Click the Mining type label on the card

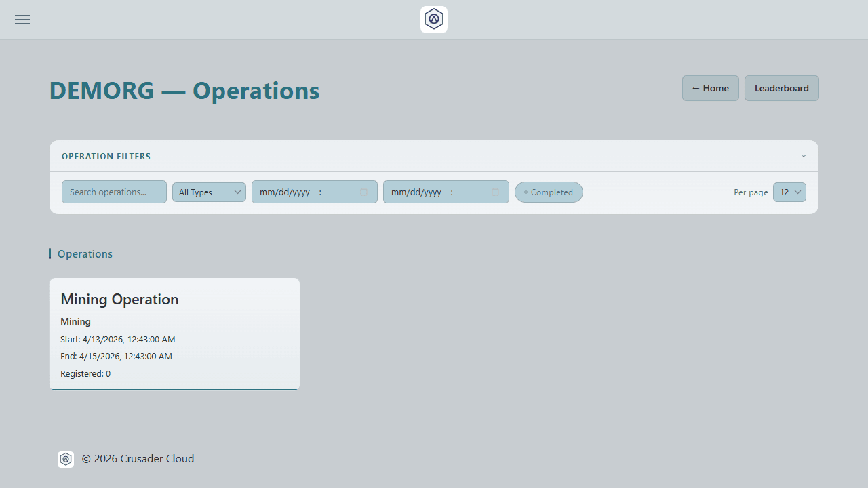click(75, 321)
